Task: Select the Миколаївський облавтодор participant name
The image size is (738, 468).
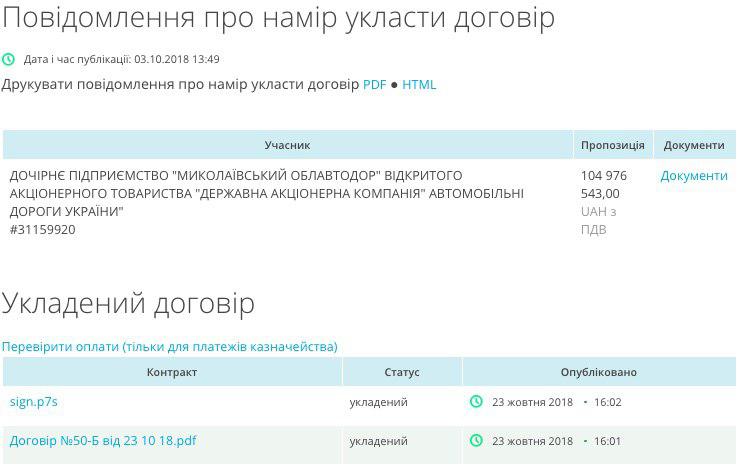Action: [267, 194]
